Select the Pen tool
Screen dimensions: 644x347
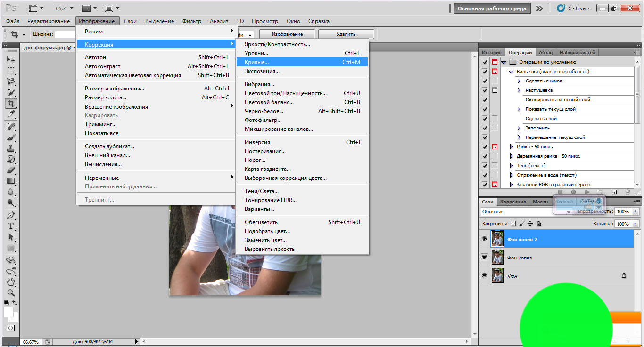pos(11,215)
